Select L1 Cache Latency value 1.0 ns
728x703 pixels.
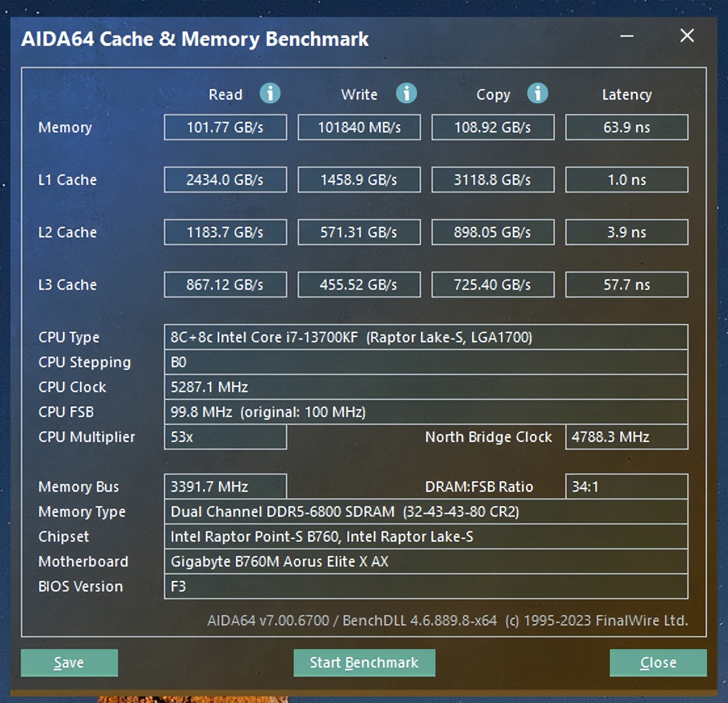[x=627, y=180]
